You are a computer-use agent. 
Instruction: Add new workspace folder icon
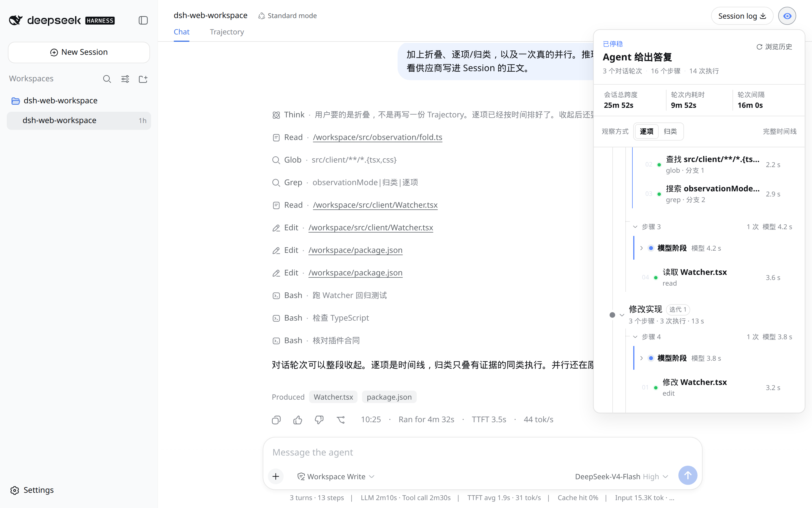coord(143,79)
